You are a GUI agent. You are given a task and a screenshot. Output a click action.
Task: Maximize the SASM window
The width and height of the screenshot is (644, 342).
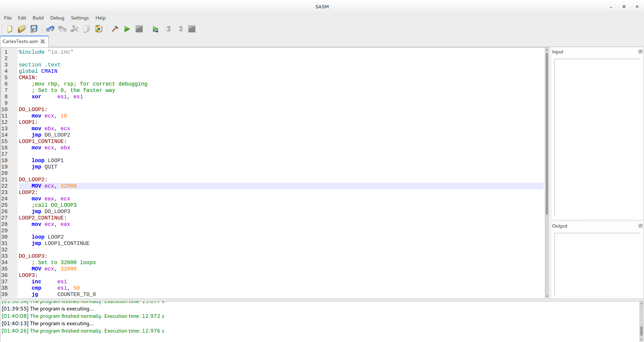point(624,6)
